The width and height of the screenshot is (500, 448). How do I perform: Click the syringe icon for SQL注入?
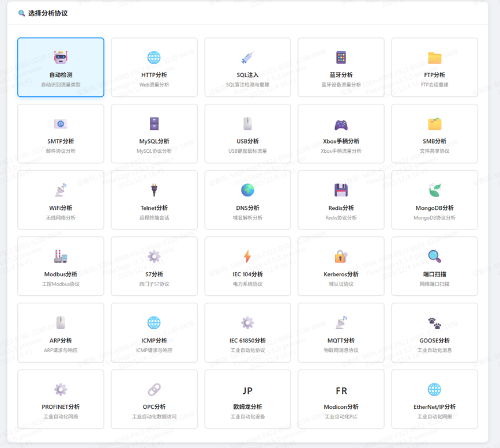click(x=247, y=58)
